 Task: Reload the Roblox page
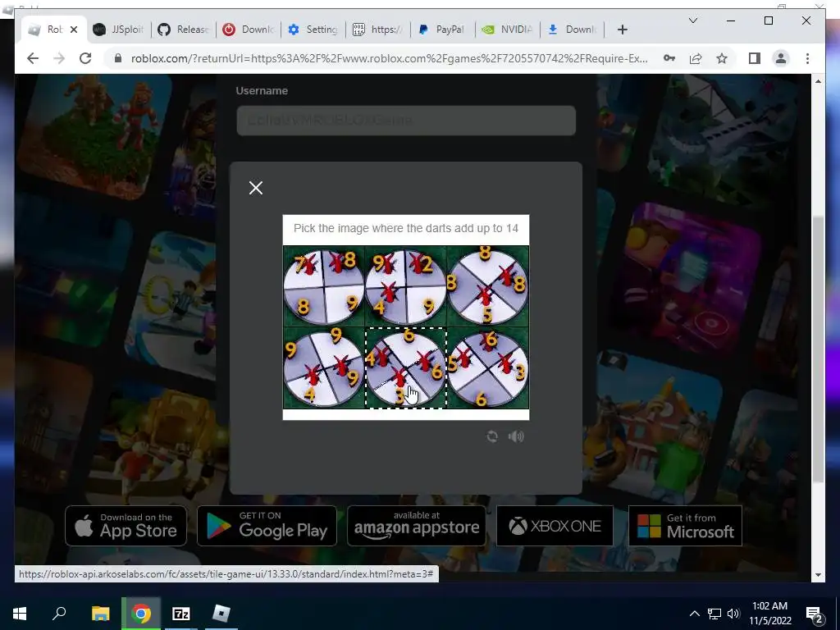click(85, 58)
